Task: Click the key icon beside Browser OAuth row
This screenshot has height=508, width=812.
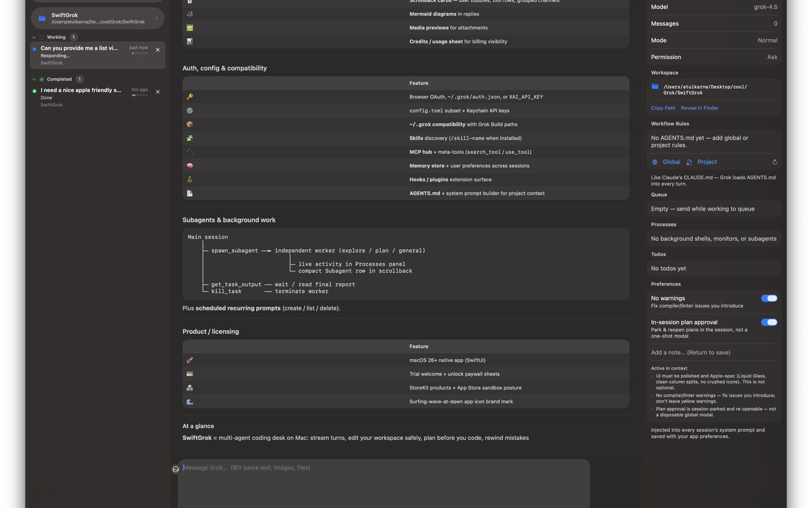Action: click(190, 97)
